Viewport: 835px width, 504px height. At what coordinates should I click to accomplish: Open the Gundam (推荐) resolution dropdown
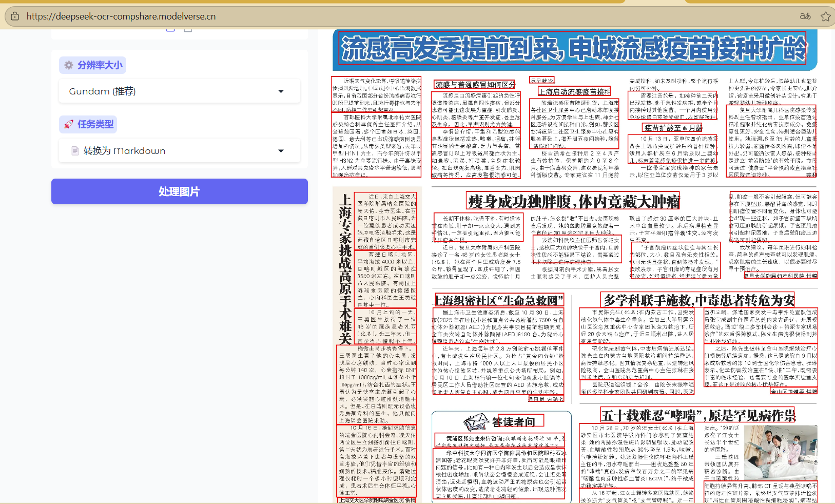point(179,91)
